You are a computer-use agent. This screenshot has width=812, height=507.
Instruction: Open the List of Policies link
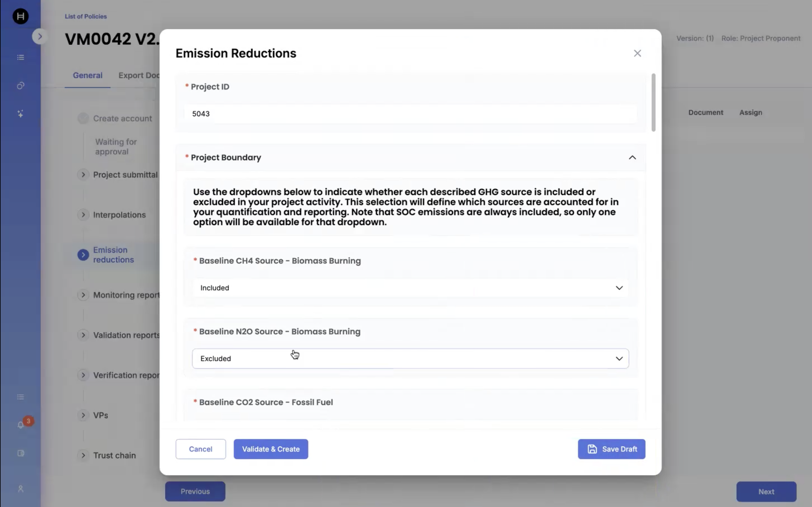[x=86, y=17]
